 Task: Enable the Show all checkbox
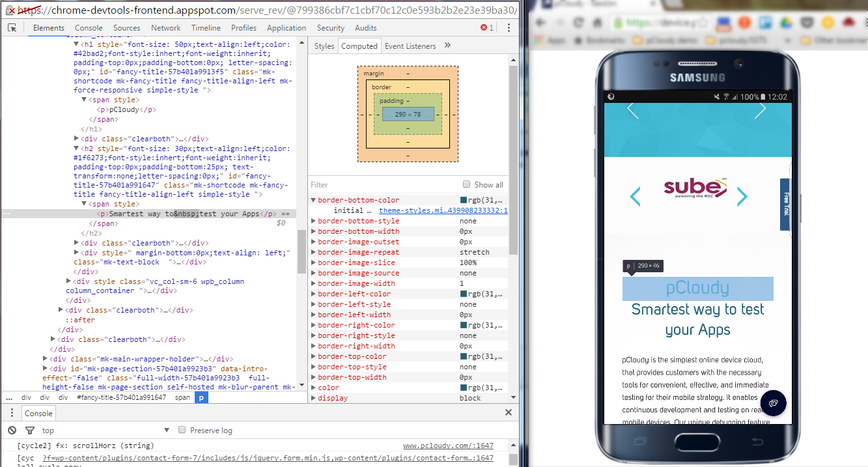point(466,184)
